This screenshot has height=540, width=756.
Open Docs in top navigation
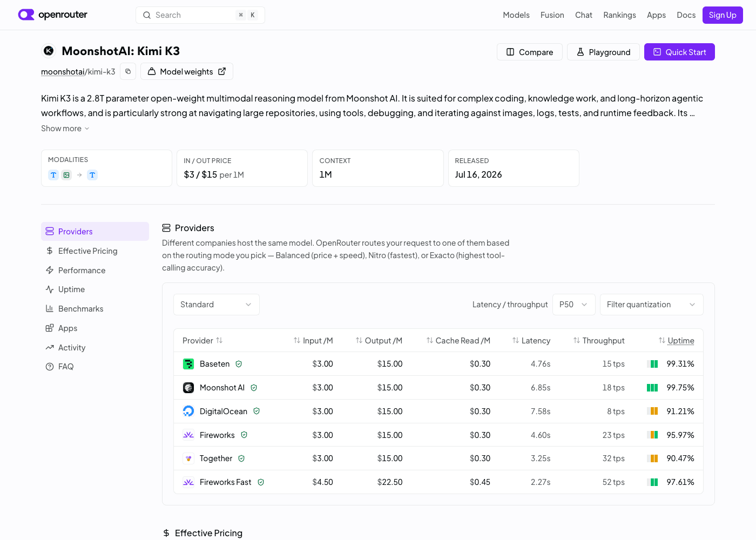click(686, 15)
